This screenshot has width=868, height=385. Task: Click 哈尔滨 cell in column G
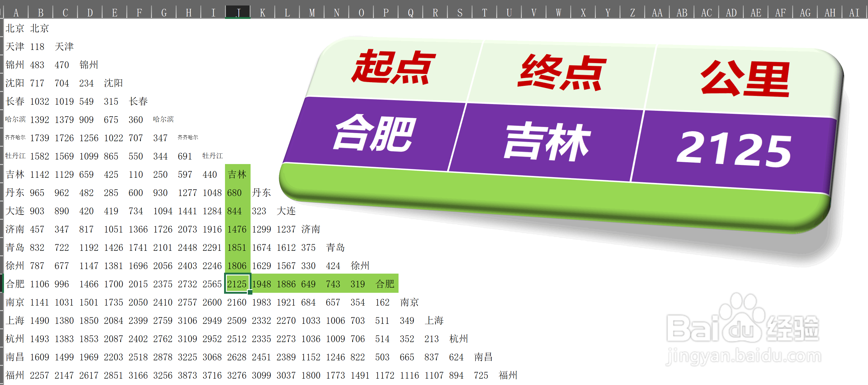pos(163,119)
